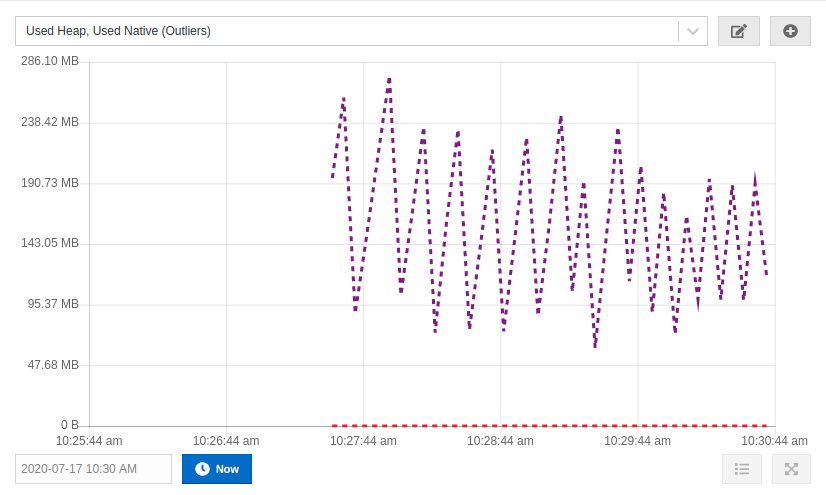Click the add chart plus icon
This screenshot has height=495, width=826.
[790, 31]
